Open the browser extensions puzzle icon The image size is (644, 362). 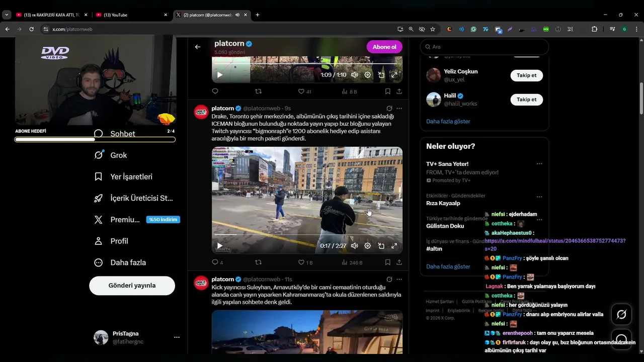point(594,29)
